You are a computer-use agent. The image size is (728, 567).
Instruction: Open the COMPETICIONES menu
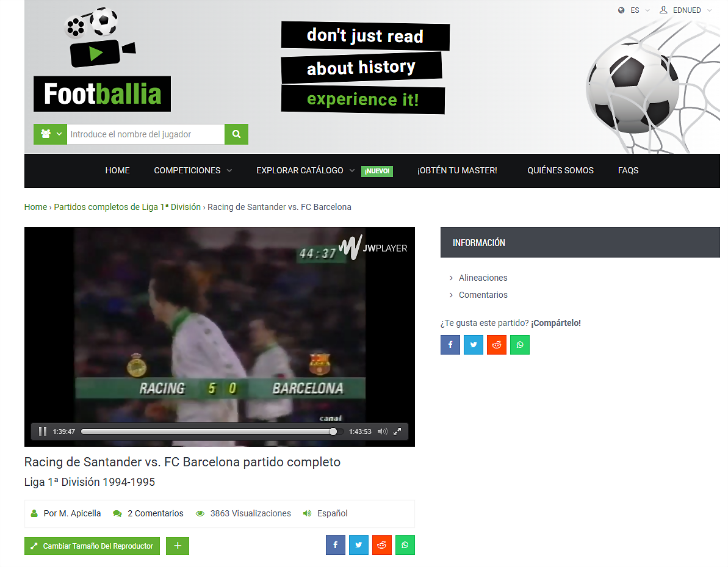click(x=187, y=170)
